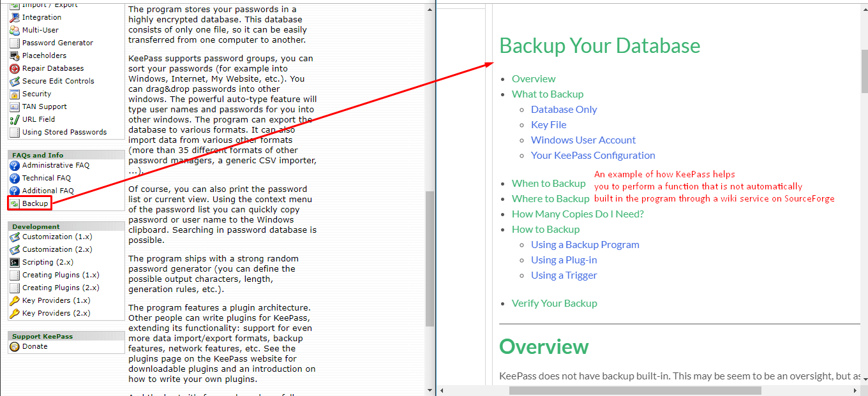
Task: Click the Creating Plugins (1.x) page icon
Action: pos(15,275)
